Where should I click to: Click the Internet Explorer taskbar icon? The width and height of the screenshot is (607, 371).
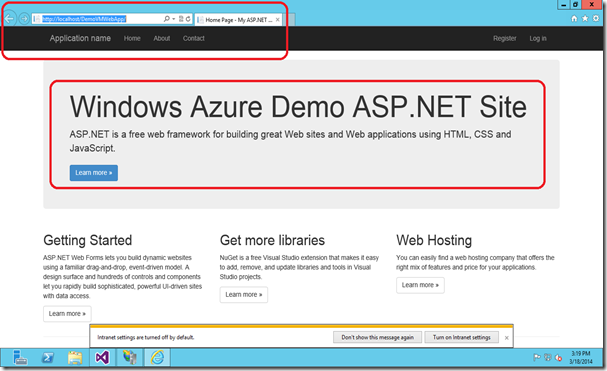coord(157,357)
